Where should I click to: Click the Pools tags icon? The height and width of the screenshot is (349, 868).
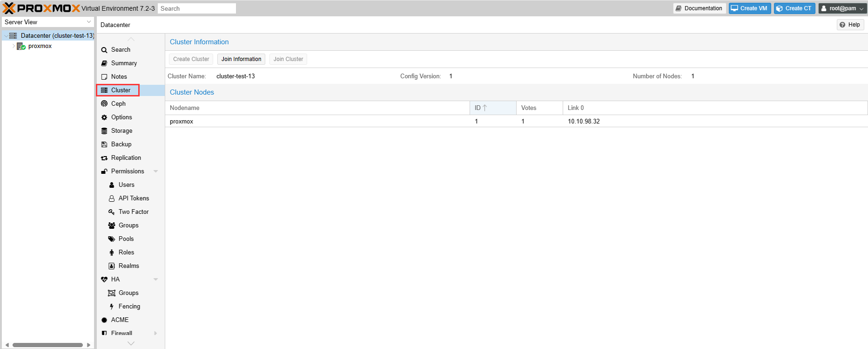112,239
